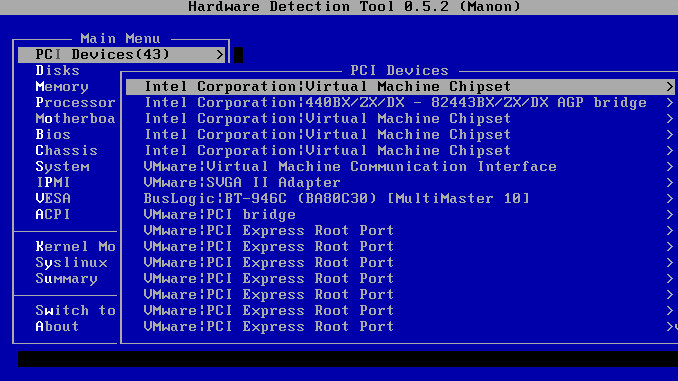Image resolution: width=678 pixels, height=381 pixels.
Task: Open the About menu entry
Action: 57,327
